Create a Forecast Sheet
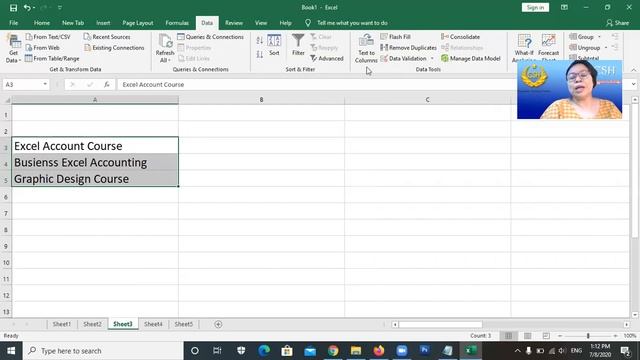Screen dimensions: 640x360 (548, 48)
